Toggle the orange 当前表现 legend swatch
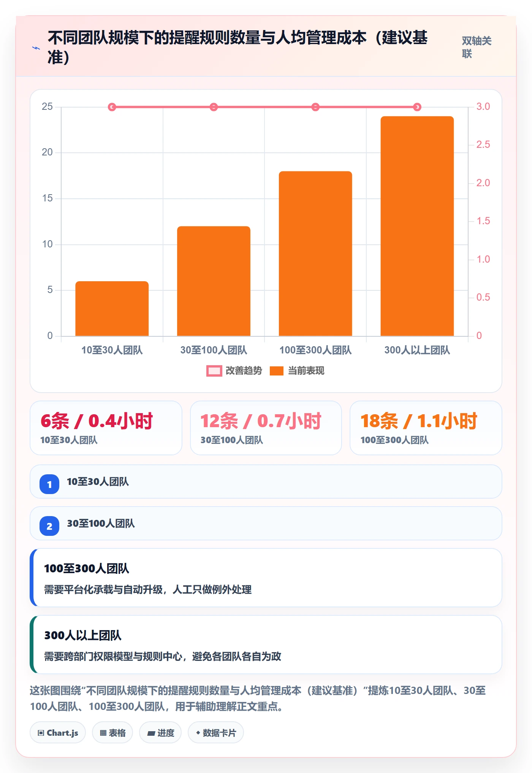Viewport: 532px width, 773px height. (x=277, y=371)
